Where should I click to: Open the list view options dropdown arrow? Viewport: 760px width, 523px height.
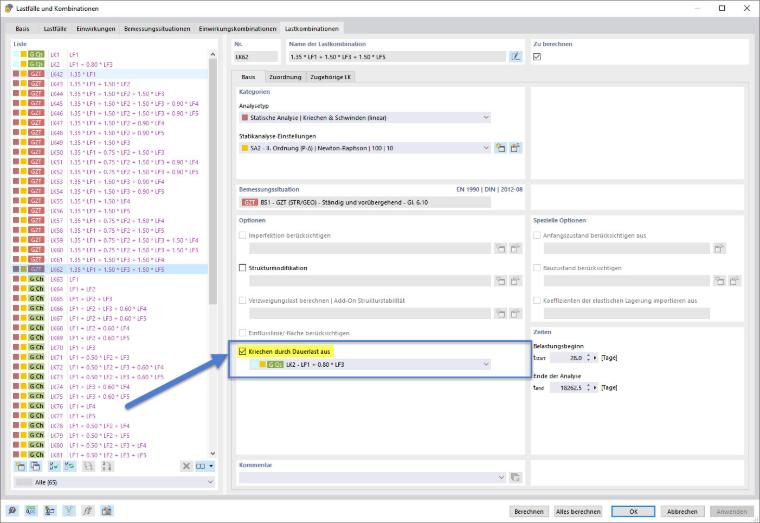pos(211,466)
